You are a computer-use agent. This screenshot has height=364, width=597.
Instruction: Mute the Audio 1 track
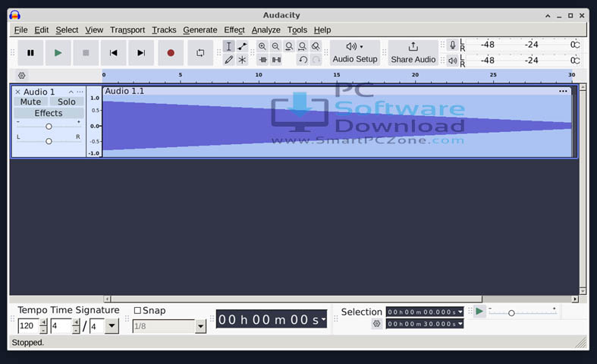click(30, 102)
